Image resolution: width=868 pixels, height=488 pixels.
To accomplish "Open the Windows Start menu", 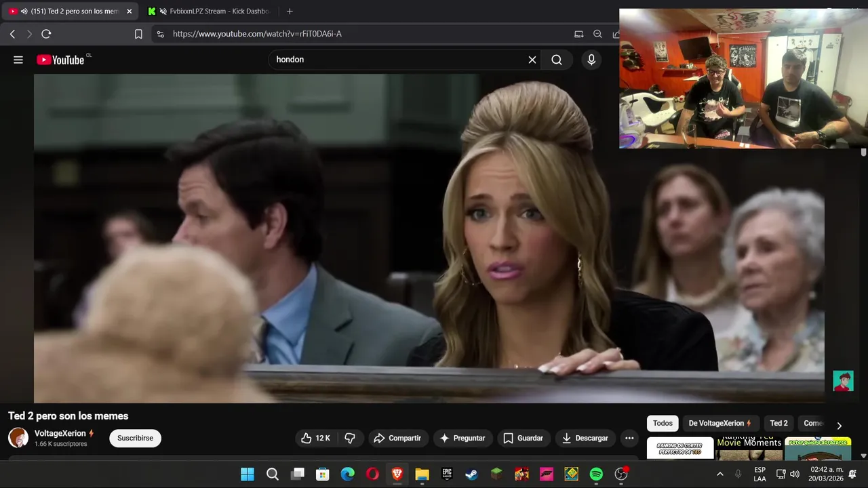I will 248,474.
